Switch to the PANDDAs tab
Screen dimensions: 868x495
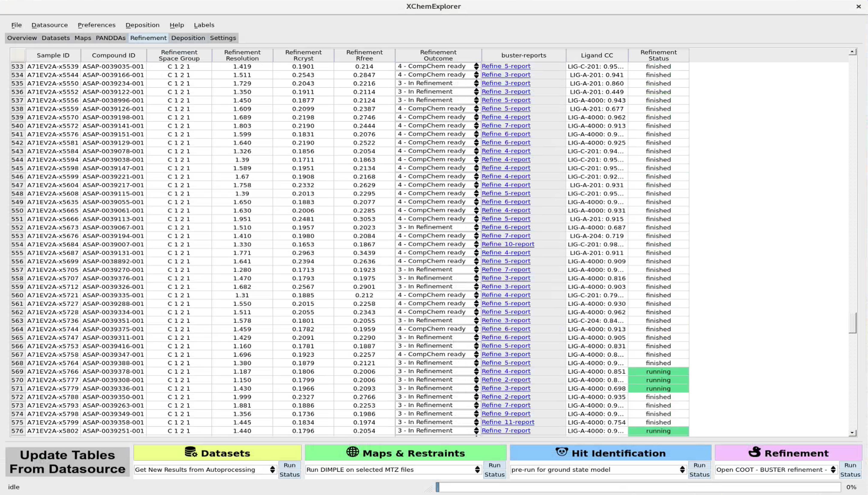111,38
